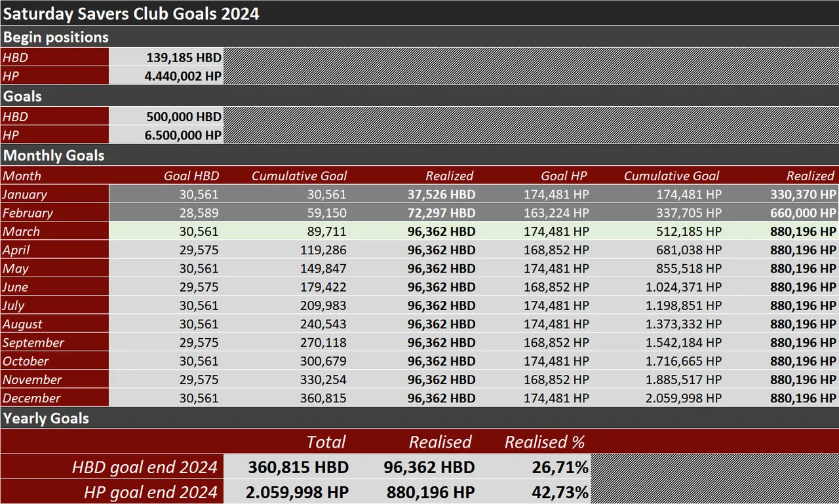Select the 500,000 HBD goal cell
The image size is (839, 504).
[166, 117]
